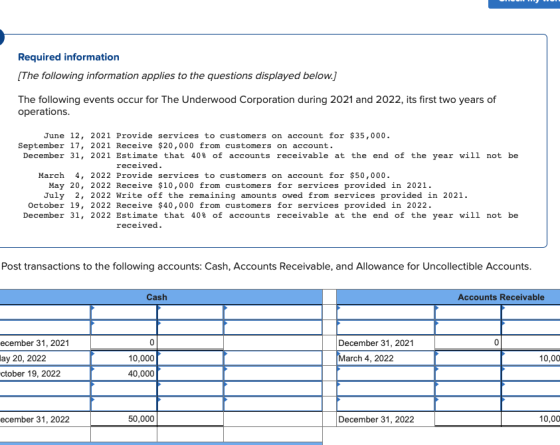Click the Cash debit cell for May 20, 2022
The height and width of the screenshot is (445, 560).
(x=124, y=358)
